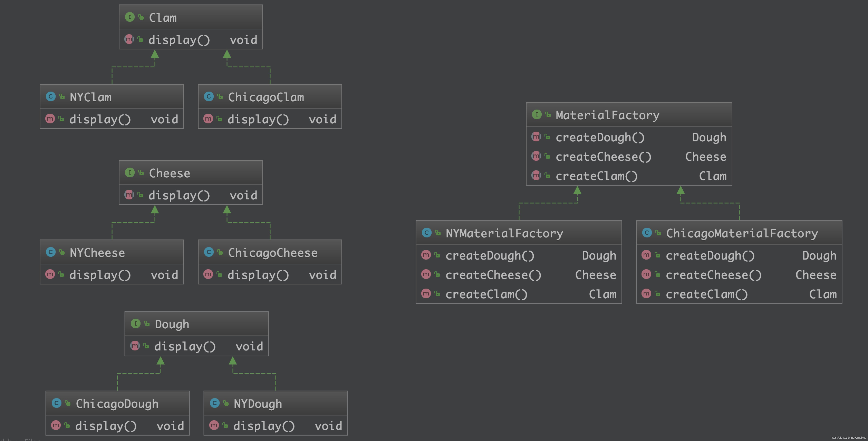
Task: Click the class icon beside ChicagoMaterialFactory
Action: click(x=647, y=233)
